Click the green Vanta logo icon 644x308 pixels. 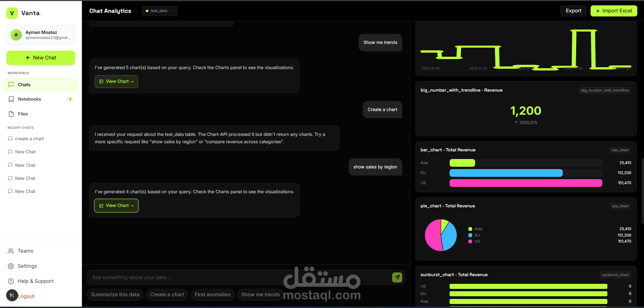click(x=12, y=13)
